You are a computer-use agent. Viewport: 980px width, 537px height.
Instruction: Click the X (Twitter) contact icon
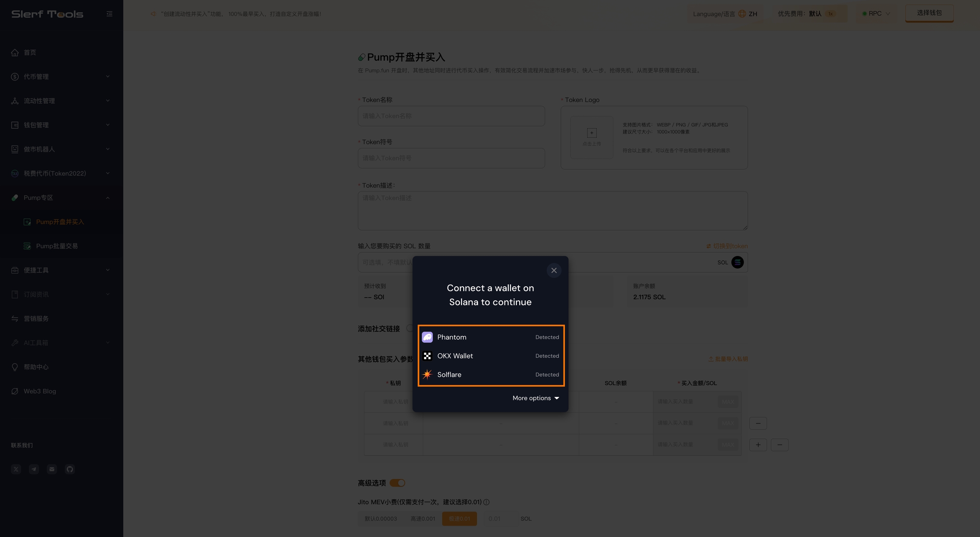point(16,469)
